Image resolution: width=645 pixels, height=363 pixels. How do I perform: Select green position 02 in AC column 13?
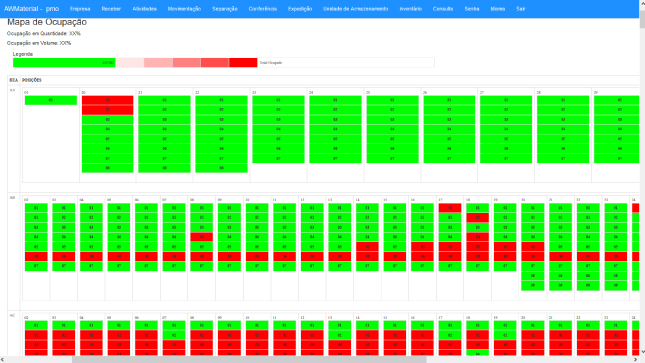click(339, 335)
